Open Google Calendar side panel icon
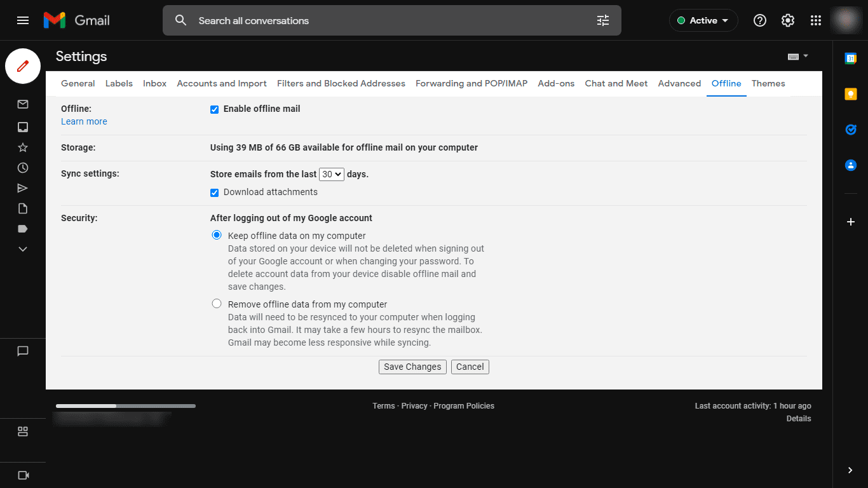Image resolution: width=868 pixels, height=488 pixels. [851, 58]
